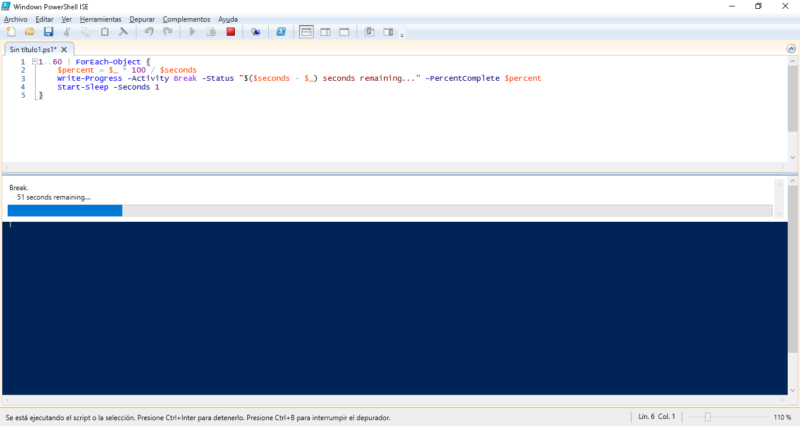The image size is (800, 426).
Task: Collapse the ForEach-Object code block outline
Action: pos(34,62)
